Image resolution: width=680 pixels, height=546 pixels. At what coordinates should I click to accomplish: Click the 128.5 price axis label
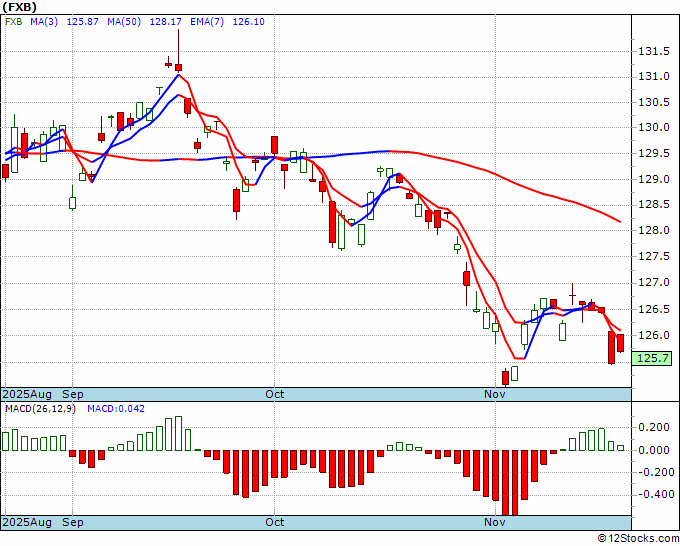pyautogui.click(x=654, y=205)
